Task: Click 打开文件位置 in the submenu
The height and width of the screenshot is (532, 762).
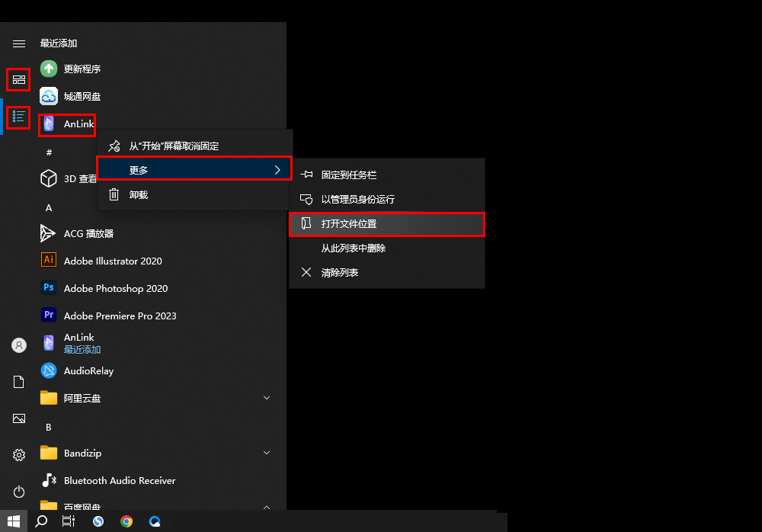Action: point(387,223)
